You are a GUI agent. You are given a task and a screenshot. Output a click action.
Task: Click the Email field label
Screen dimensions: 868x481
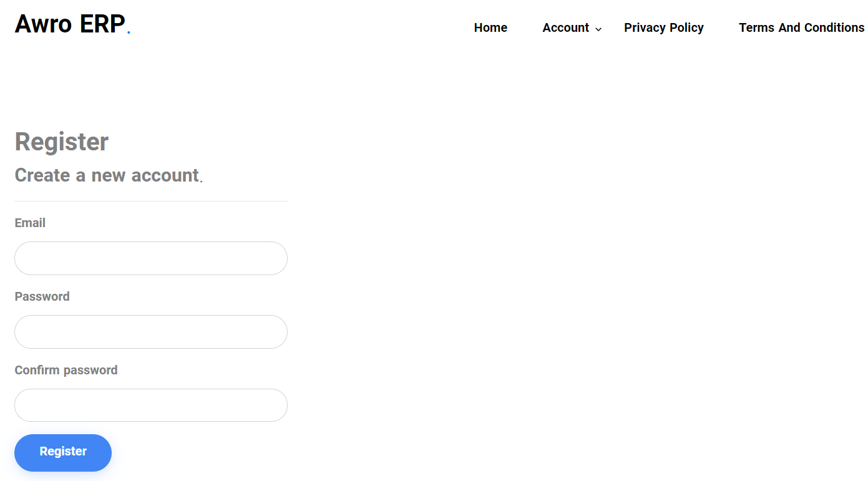click(x=30, y=223)
